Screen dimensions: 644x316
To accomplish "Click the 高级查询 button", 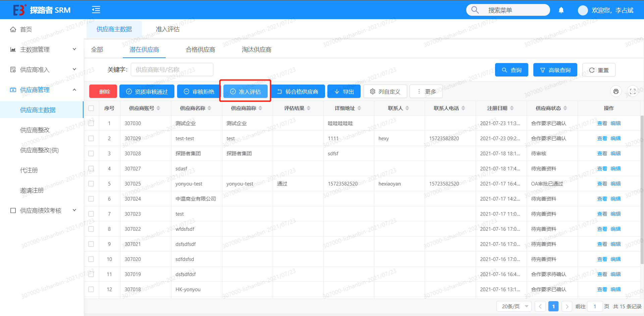I will pyautogui.click(x=555, y=70).
